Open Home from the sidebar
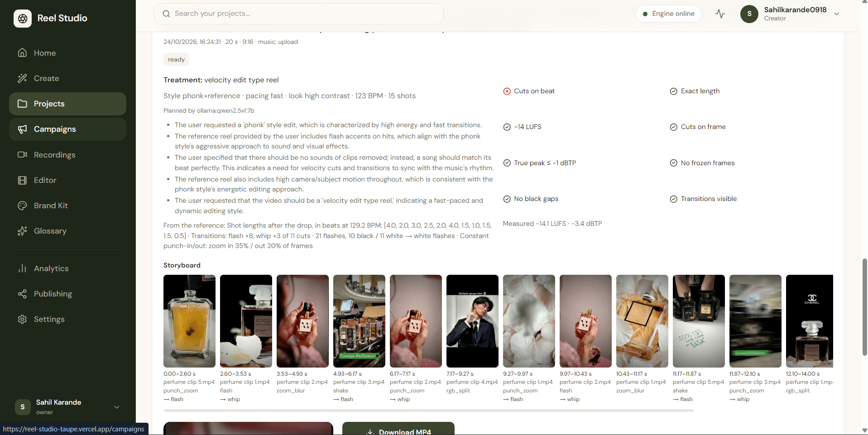The width and height of the screenshot is (868, 435). click(67, 53)
